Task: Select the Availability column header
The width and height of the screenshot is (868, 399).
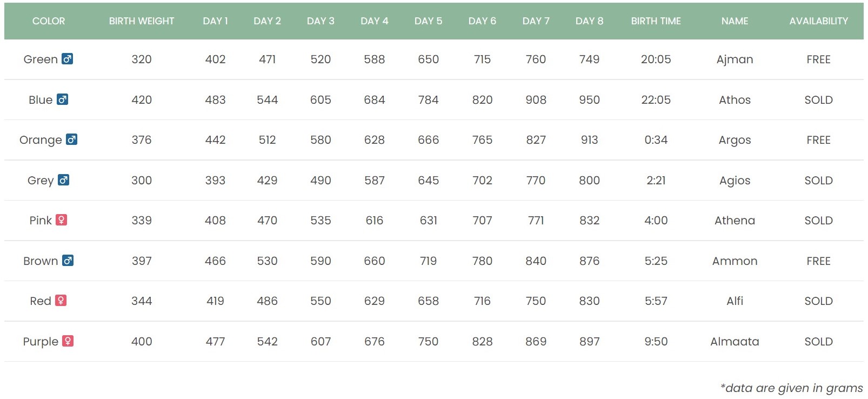Action: (818, 21)
